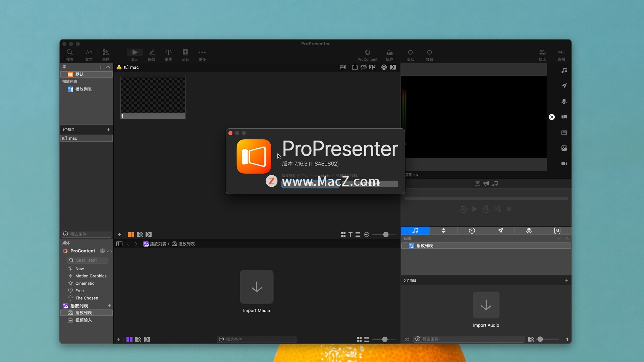The image size is (644, 362).
Task: Click the ProContent search field
Action: 87,260
